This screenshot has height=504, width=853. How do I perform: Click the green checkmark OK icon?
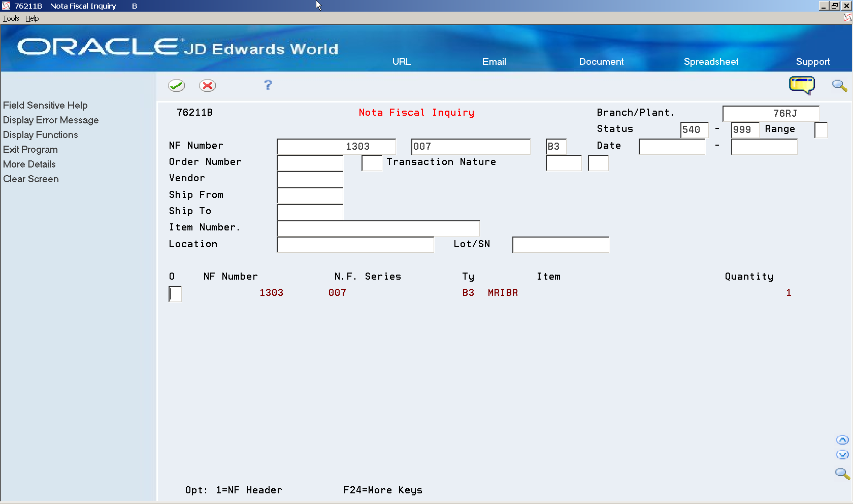click(x=177, y=85)
